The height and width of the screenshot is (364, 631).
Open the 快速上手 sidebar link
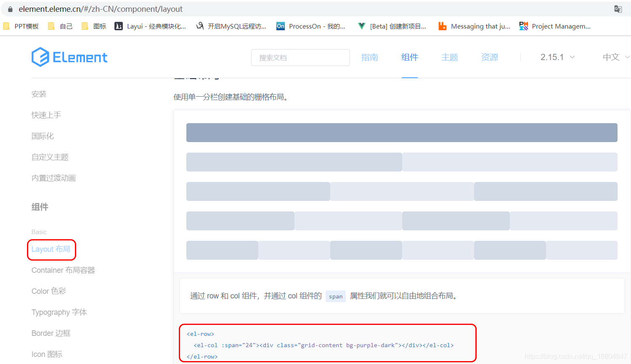click(x=46, y=115)
